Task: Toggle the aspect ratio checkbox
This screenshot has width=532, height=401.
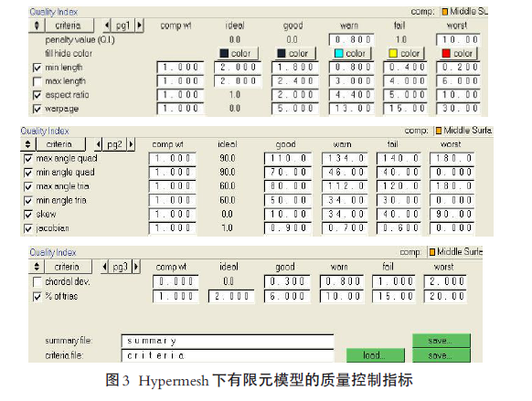Action: coord(37,95)
